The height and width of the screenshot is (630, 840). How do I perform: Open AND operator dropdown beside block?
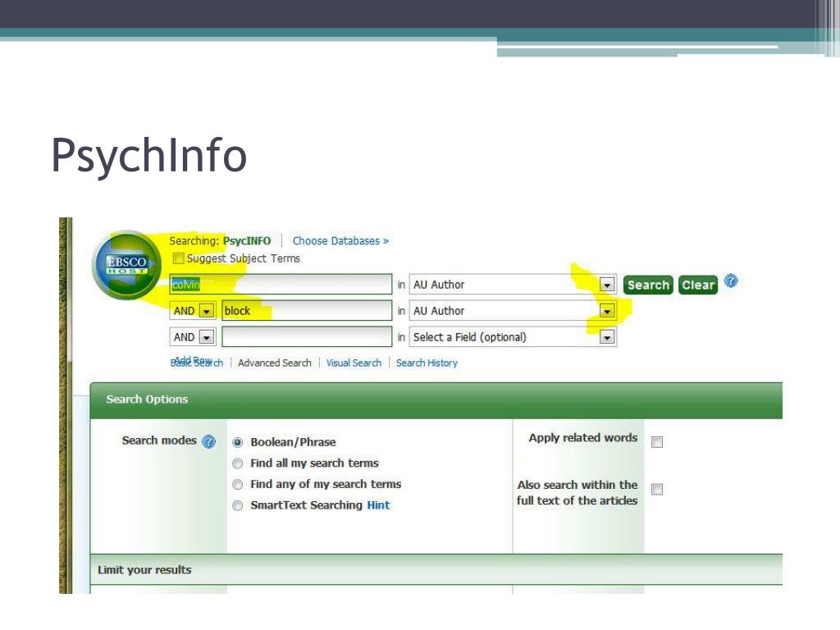click(206, 311)
